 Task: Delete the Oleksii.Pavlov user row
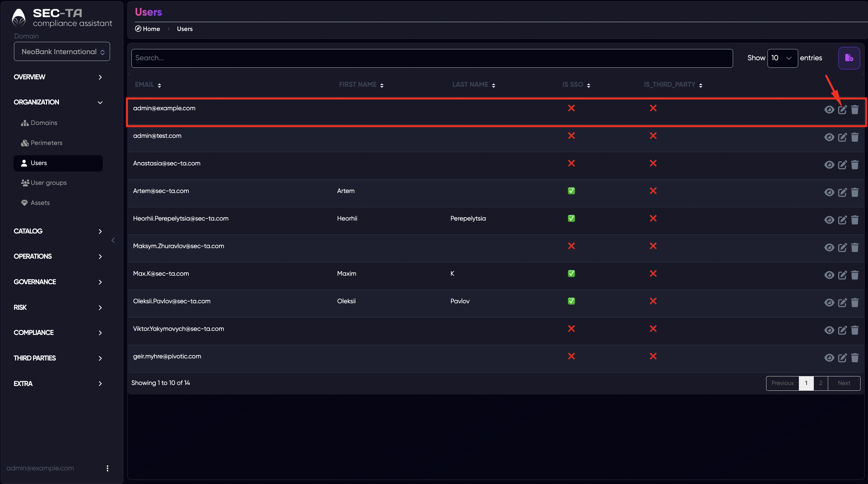(x=855, y=303)
